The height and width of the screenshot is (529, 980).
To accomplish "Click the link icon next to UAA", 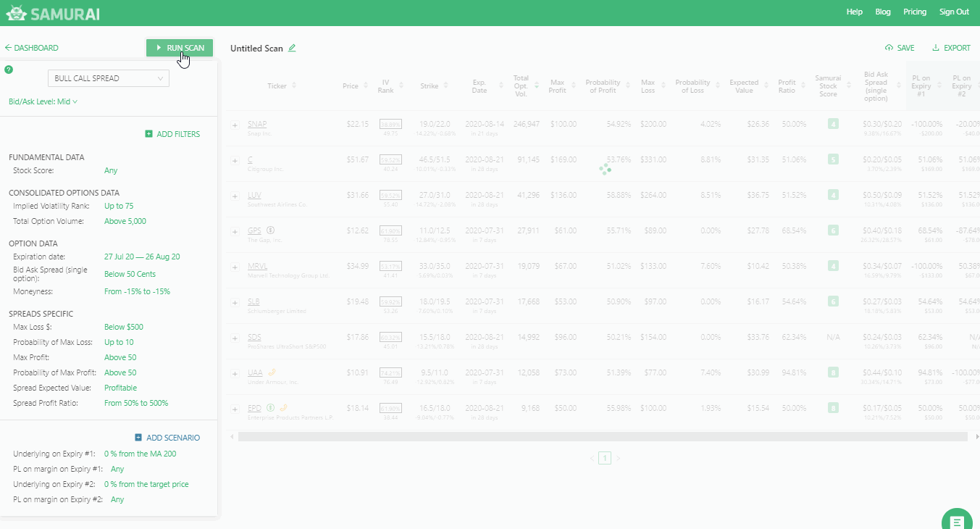I will click(x=272, y=372).
